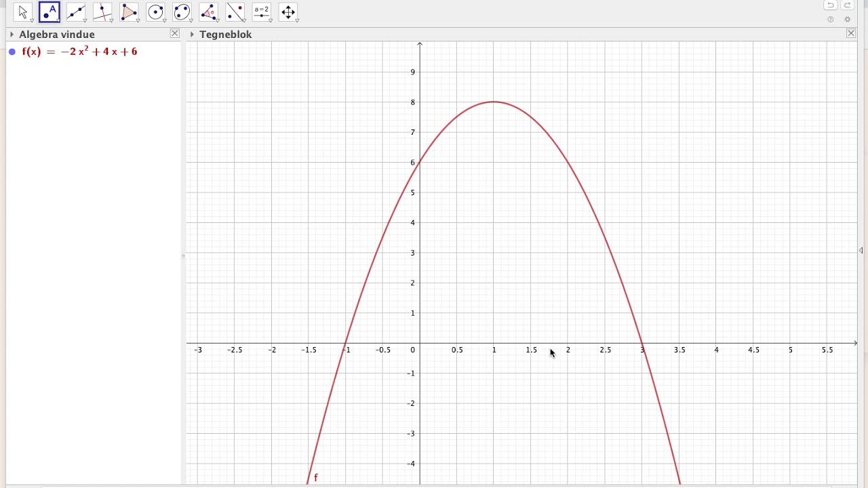Click x-axis label 5.5
This screenshot has width=868, height=488.
(x=827, y=350)
